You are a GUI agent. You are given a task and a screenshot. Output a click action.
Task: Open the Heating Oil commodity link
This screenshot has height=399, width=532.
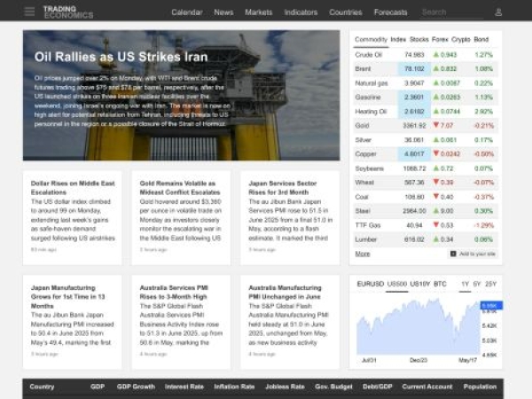click(371, 112)
